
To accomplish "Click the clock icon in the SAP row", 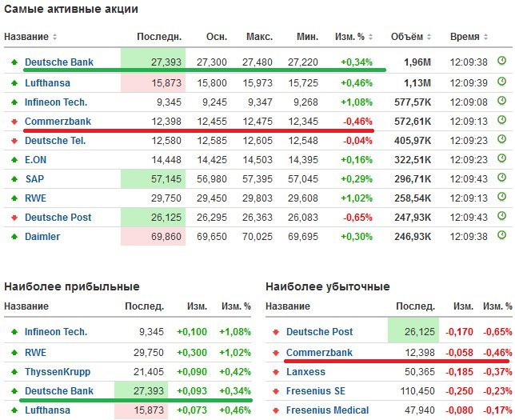I will pyautogui.click(x=501, y=178).
